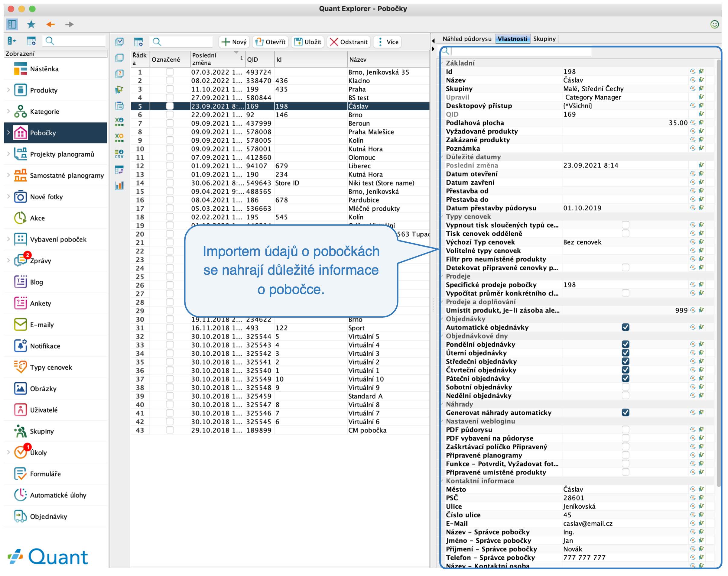728x576 pixels.
Task: Click the bar chart icon in vertical toolbar
Action: tap(119, 186)
